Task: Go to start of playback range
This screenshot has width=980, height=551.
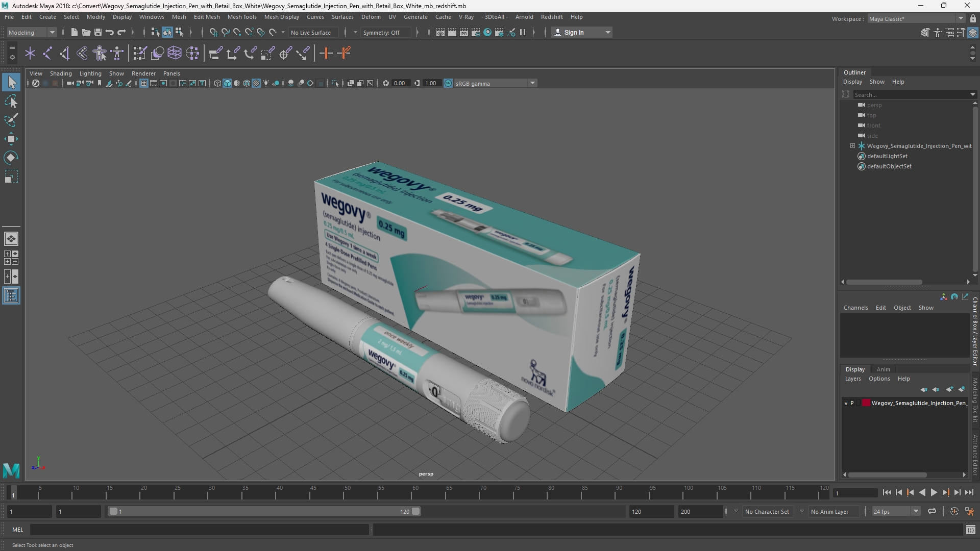Action: tap(887, 492)
